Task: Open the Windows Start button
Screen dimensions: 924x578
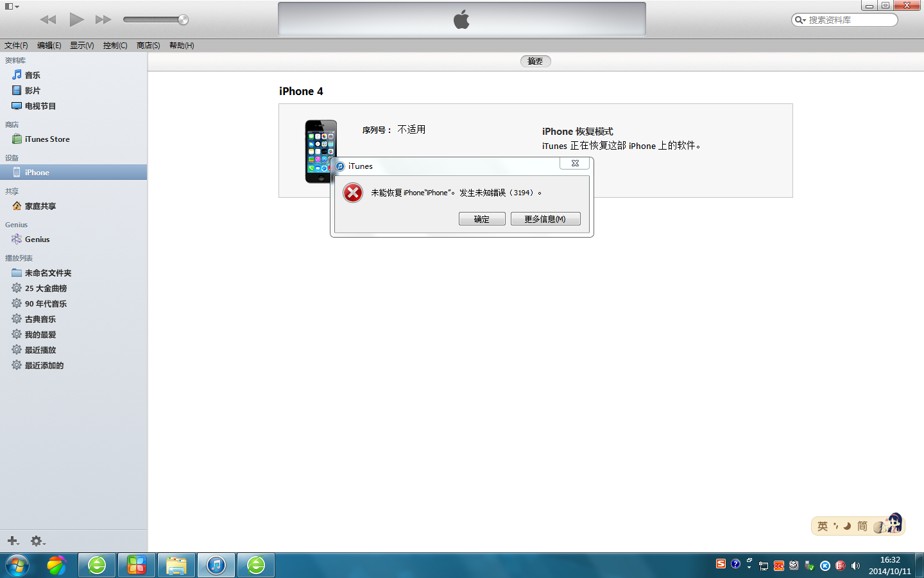Action: click(17, 566)
